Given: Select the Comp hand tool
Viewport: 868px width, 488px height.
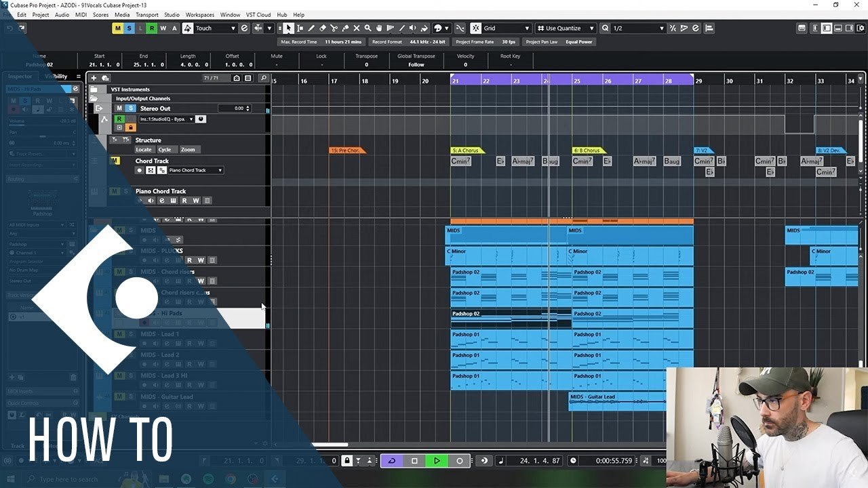Looking at the screenshot, I should 379,28.
